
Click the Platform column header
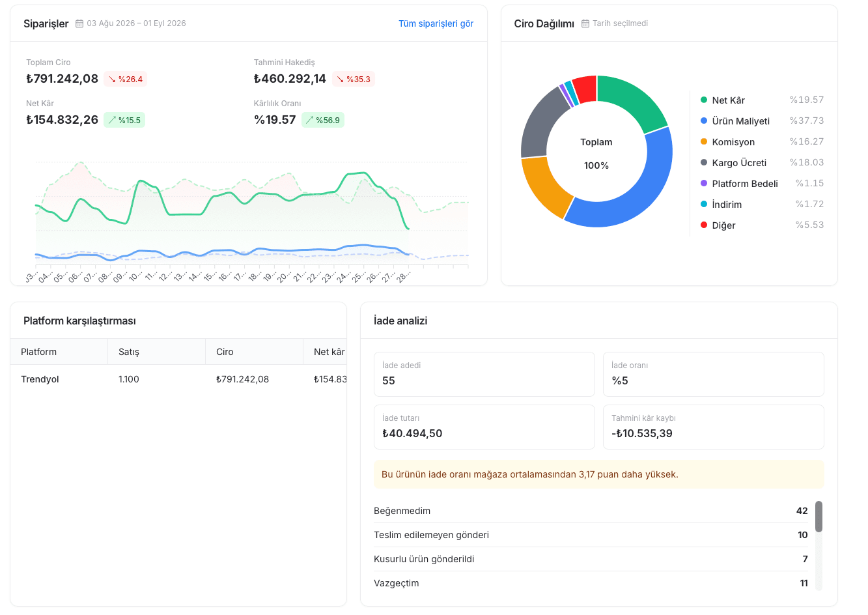click(59, 352)
